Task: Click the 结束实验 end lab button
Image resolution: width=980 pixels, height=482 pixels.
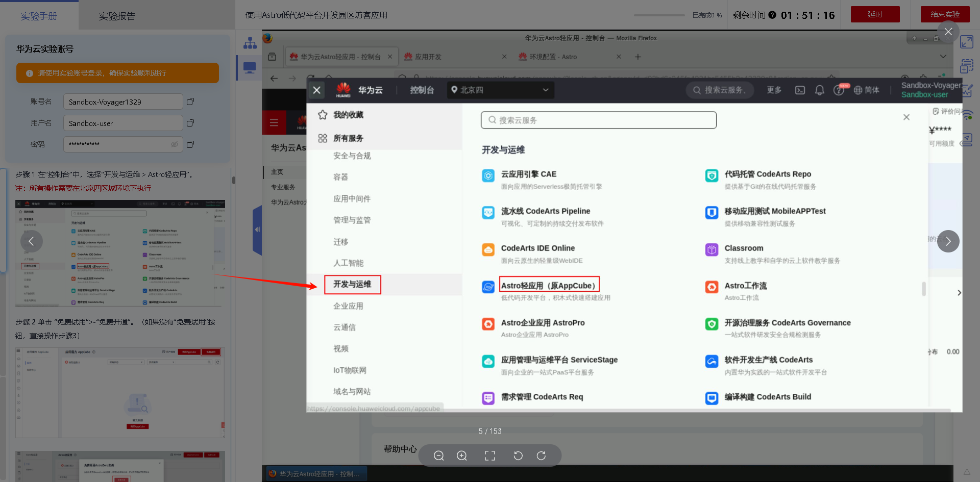Action: coord(945,14)
